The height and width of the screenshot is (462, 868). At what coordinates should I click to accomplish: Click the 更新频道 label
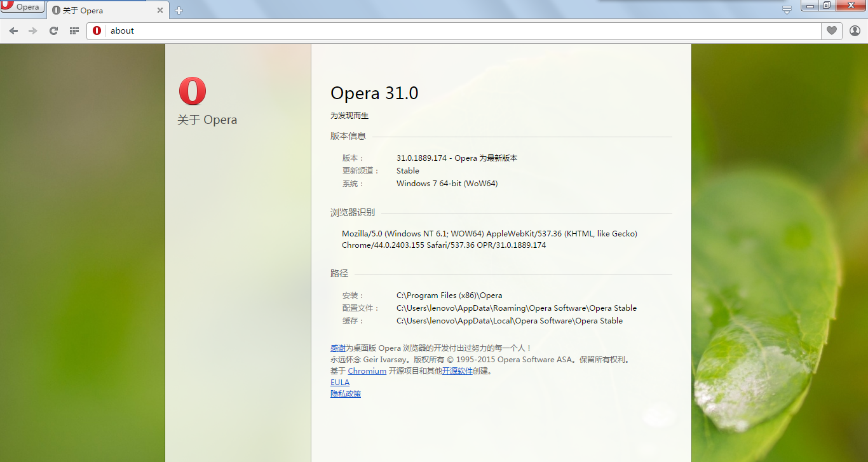pyautogui.click(x=360, y=171)
